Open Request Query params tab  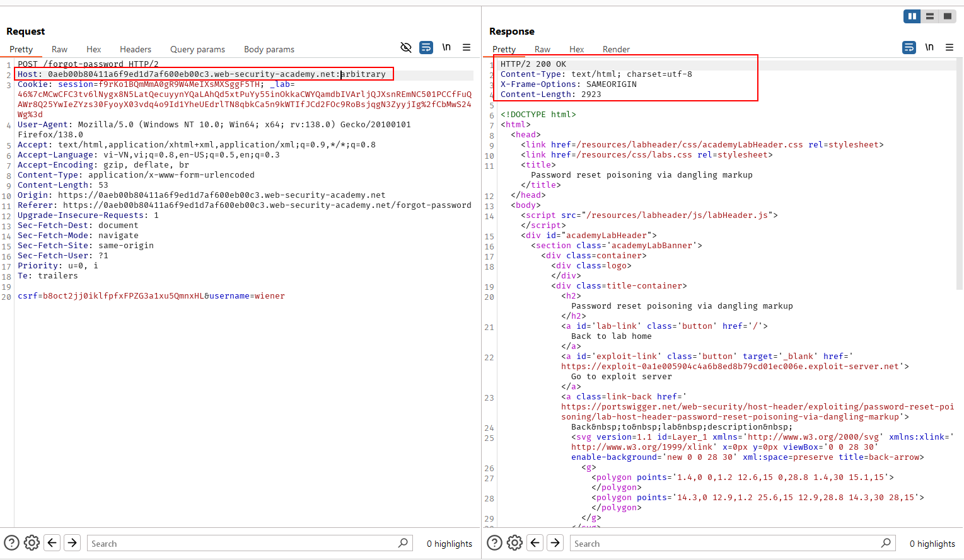pos(197,49)
